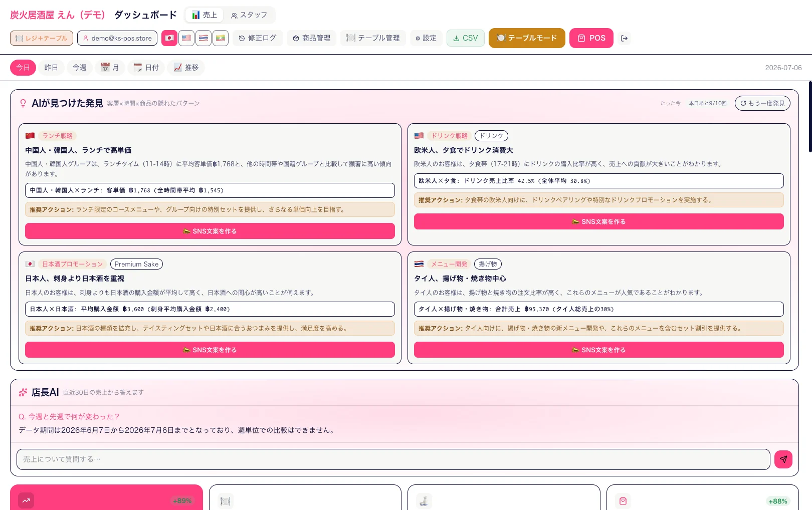Click heading タイ人、揚げ物・焼き物中心
The width and height of the screenshot is (812, 510).
(460, 279)
